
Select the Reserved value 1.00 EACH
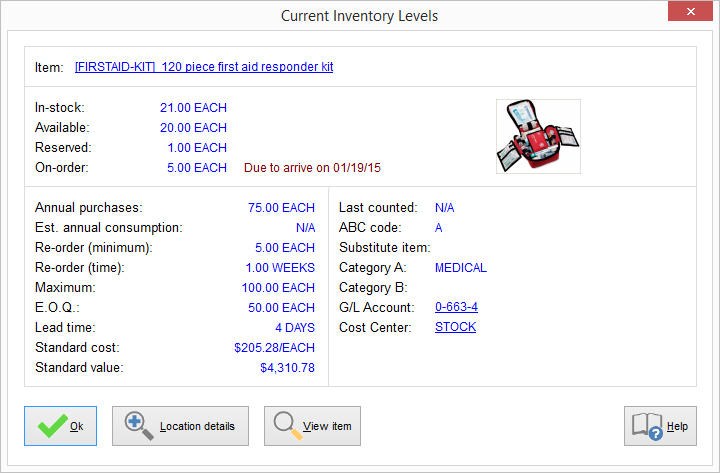[197, 148]
